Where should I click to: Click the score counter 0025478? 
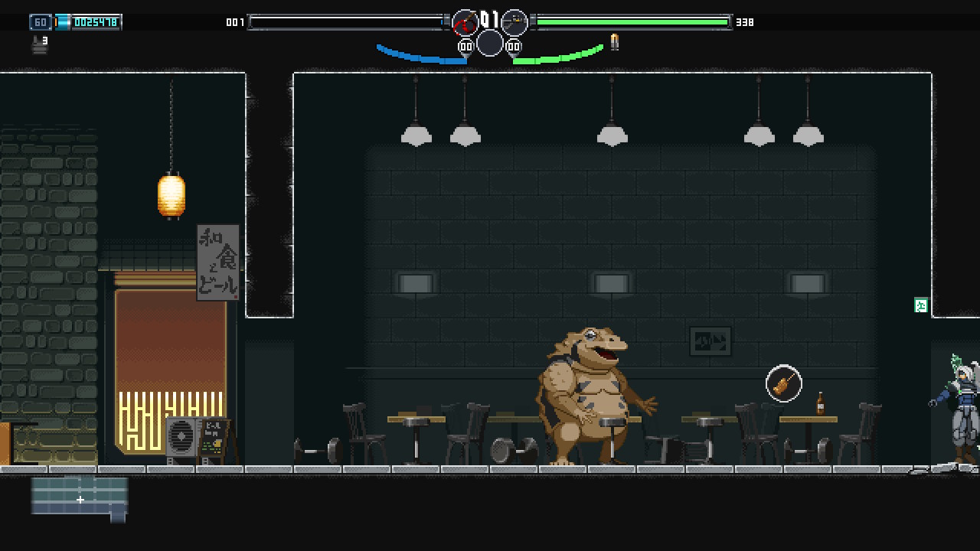pos(96,22)
